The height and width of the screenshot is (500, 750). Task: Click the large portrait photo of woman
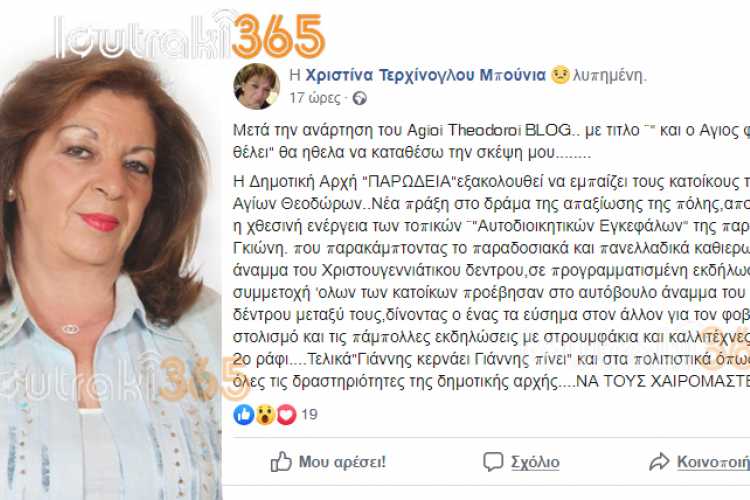pos(110,278)
